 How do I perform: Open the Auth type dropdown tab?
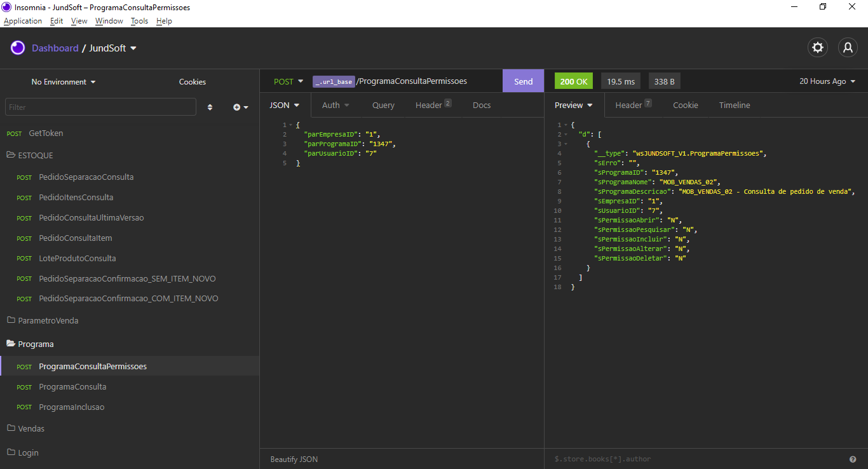(336, 105)
